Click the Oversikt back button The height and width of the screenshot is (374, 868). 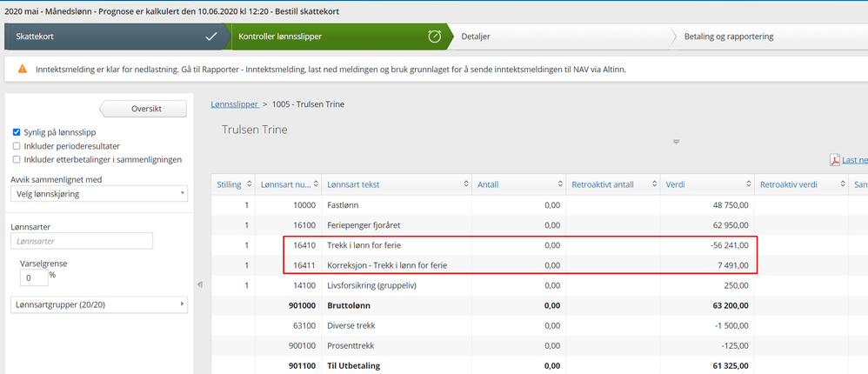(144, 109)
